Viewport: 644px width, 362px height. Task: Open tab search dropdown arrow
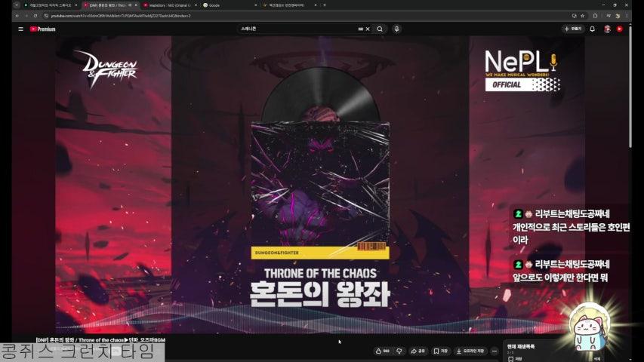17,5
